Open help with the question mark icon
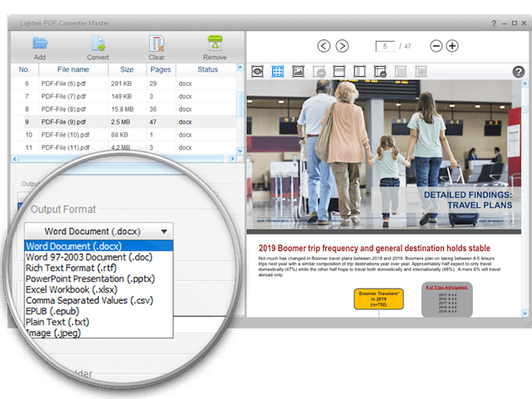This screenshot has width=532, height=399. click(518, 72)
